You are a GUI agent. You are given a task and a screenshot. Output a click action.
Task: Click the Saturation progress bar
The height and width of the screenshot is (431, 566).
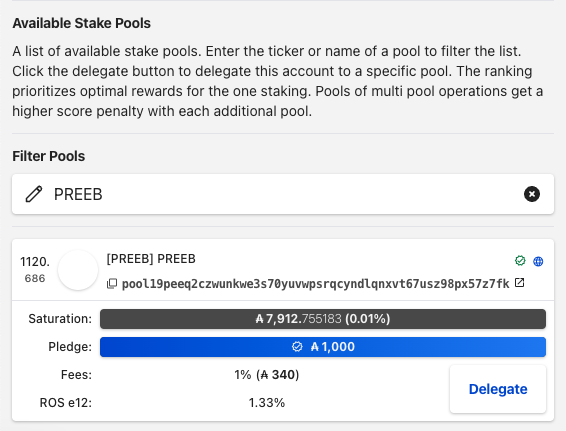(323, 319)
